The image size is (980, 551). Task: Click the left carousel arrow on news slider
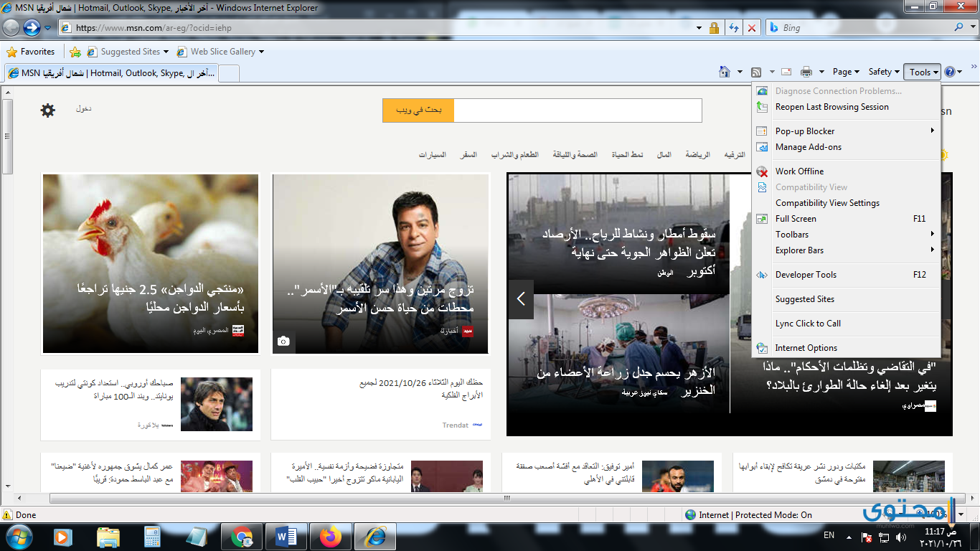521,299
